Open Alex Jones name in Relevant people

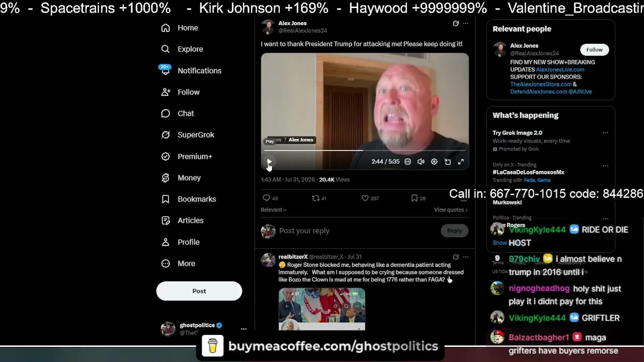tap(524, 46)
